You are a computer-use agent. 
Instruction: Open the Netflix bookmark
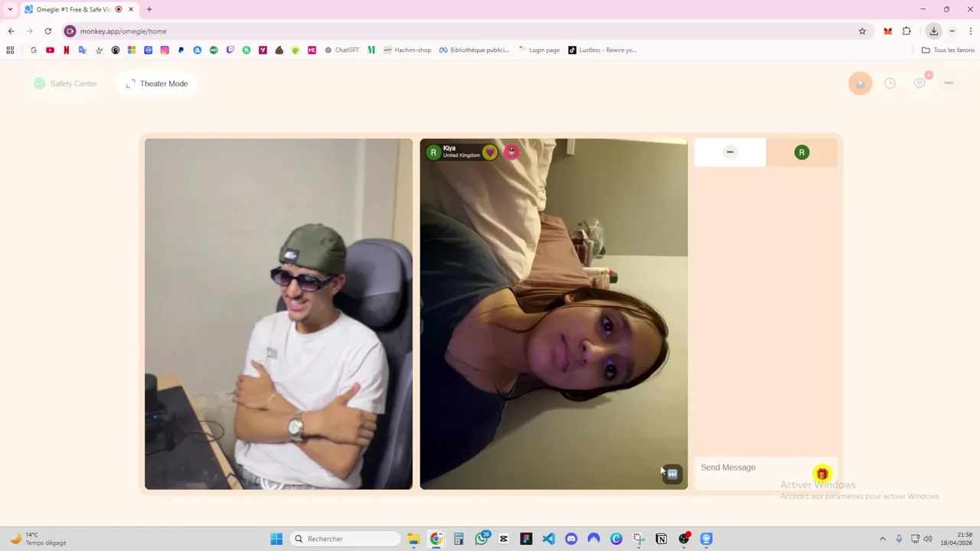tap(66, 50)
